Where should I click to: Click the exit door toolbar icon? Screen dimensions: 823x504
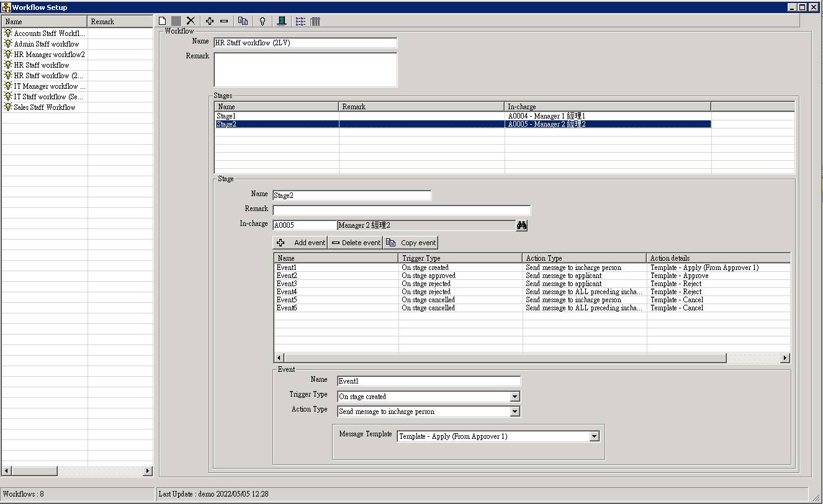282,21
